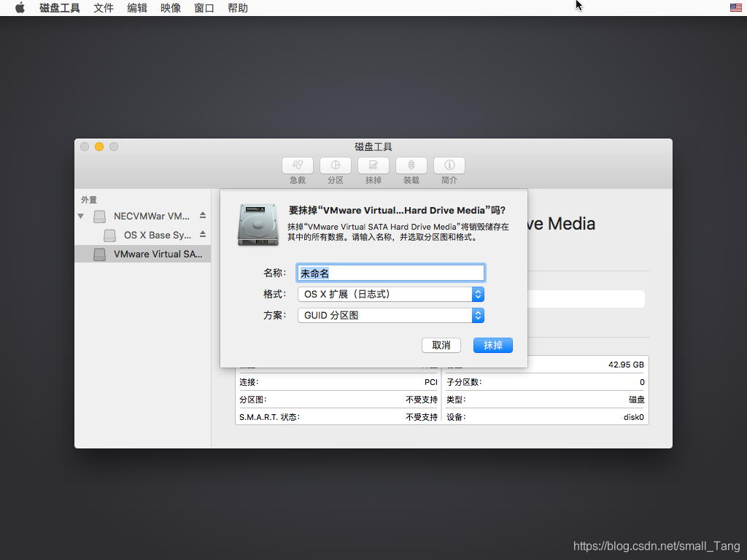Open the 文件 menu
This screenshot has height=560, width=747.
(104, 8)
